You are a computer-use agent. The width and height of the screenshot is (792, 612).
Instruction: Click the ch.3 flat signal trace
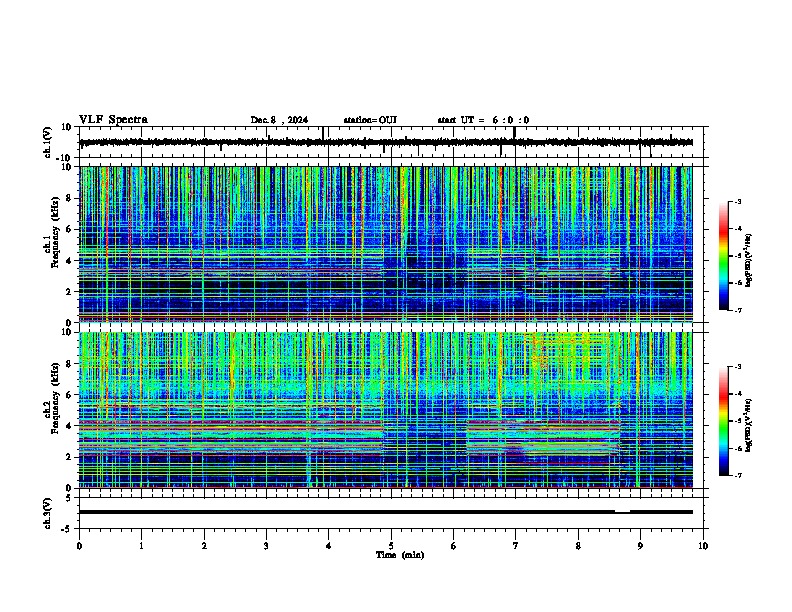tap(385, 512)
